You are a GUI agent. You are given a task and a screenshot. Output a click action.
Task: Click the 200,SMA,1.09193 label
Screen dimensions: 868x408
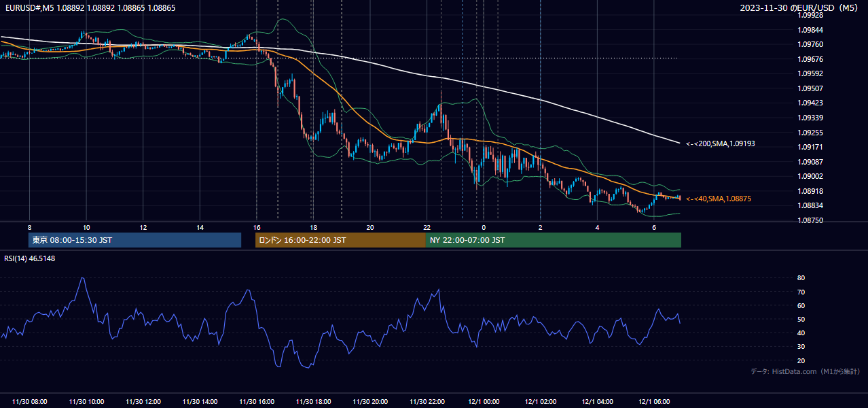(x=721, y=143)
